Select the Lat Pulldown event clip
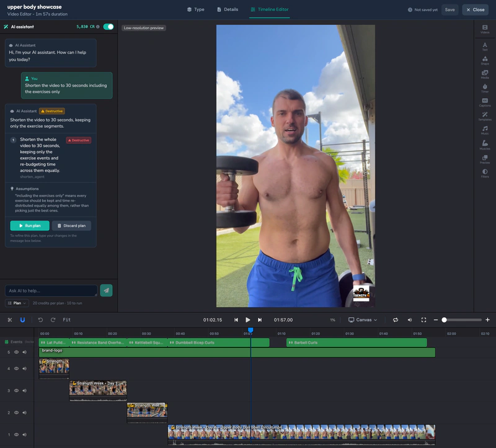Viewport: 496px width, 448px height. [x=54, y=343]
